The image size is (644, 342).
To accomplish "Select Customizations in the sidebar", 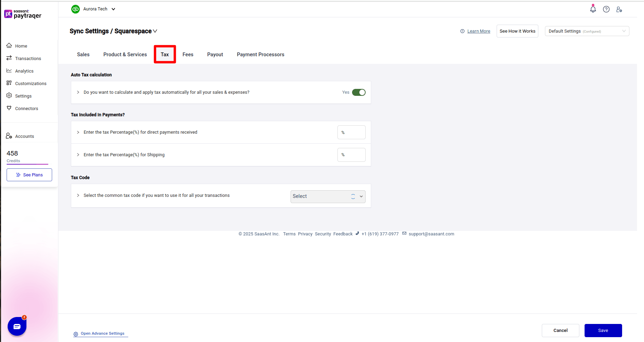I will click(x=31, y=83).
